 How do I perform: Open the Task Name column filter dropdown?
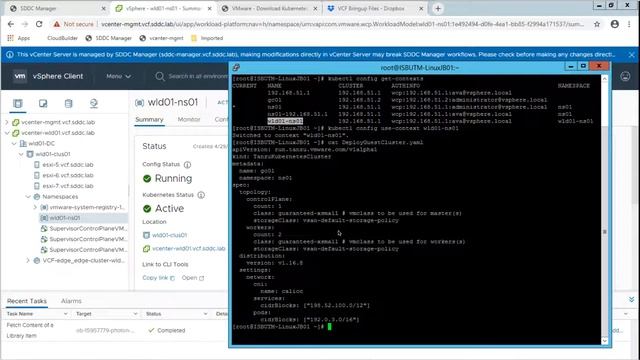coord(65,314)
